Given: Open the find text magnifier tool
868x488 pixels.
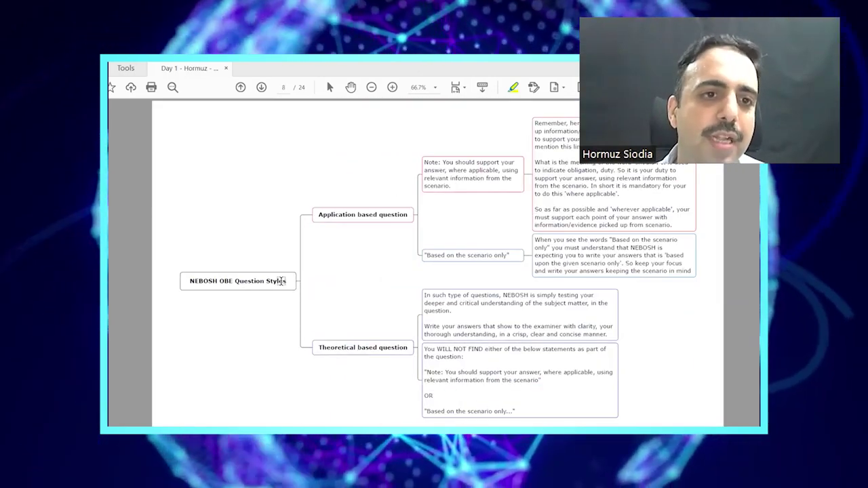Looking at the screenshot, I should (173, 87).
